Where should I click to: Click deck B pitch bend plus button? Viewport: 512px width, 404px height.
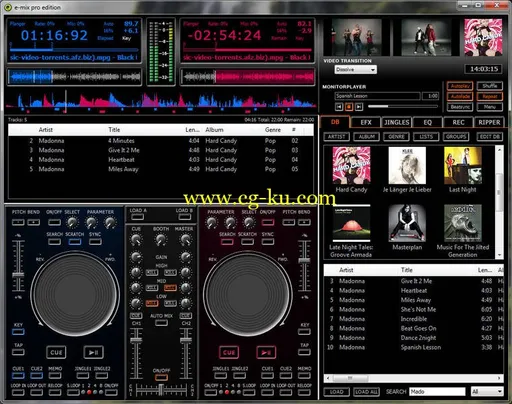tap(304, 222)
